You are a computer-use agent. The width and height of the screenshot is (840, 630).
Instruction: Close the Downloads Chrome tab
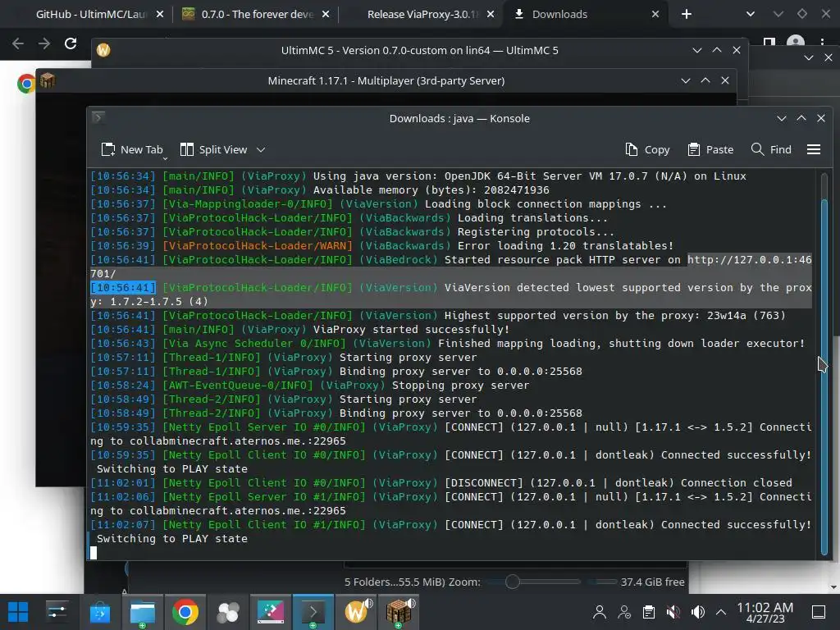(655, 15)
